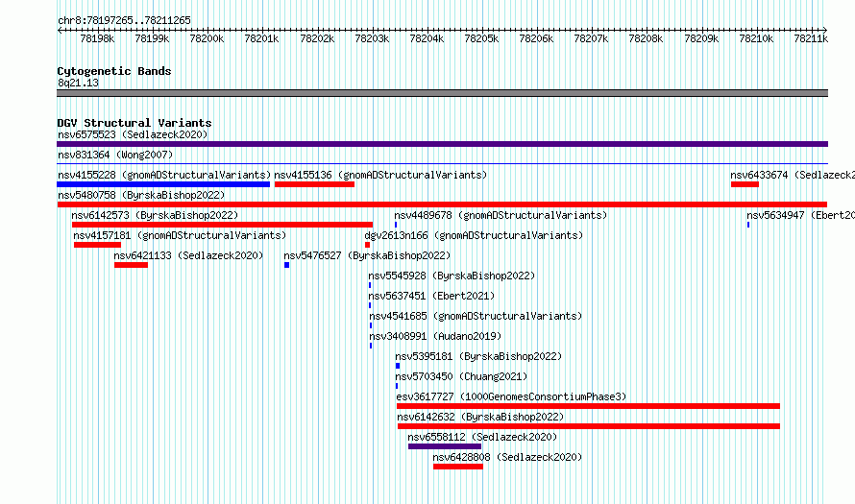Click the DGV Structural Variants track title

(134, 123)
